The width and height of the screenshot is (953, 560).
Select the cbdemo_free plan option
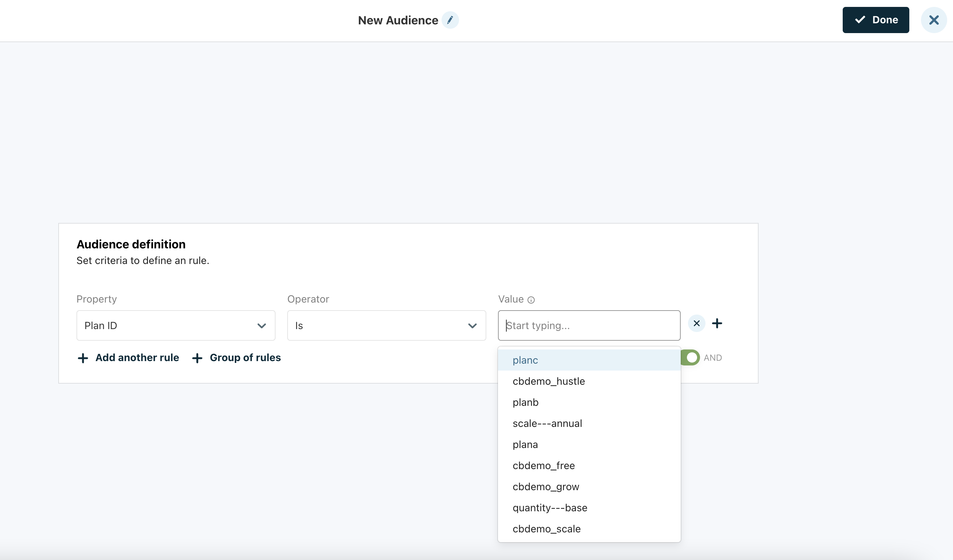(x=543, y=466)
